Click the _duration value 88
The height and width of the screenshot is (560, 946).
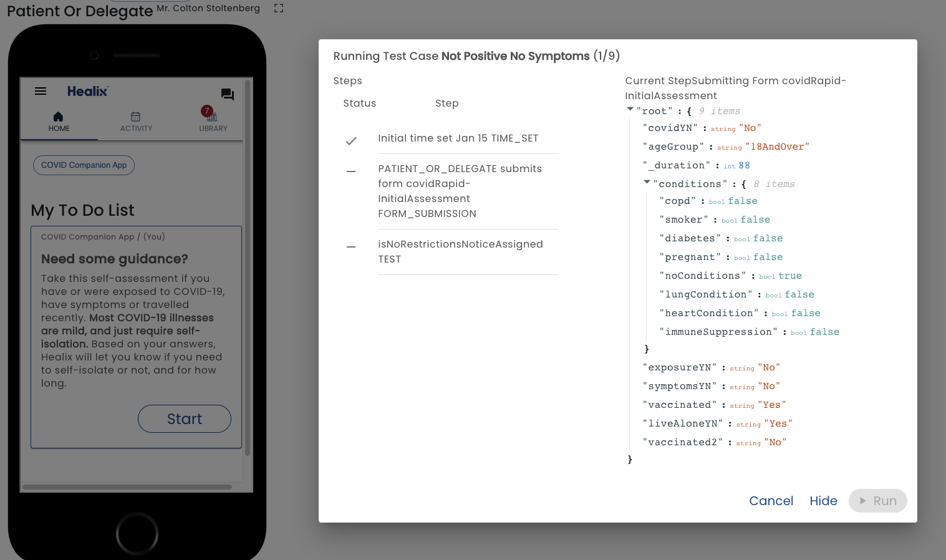[744, 165]
